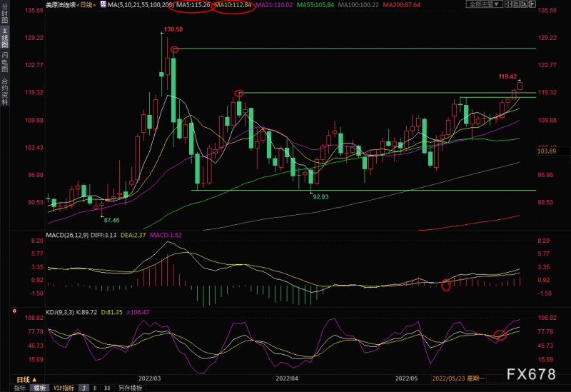571x392 pixels.
Task: Click the DEA:2.37 value
Action: (133, 236)
